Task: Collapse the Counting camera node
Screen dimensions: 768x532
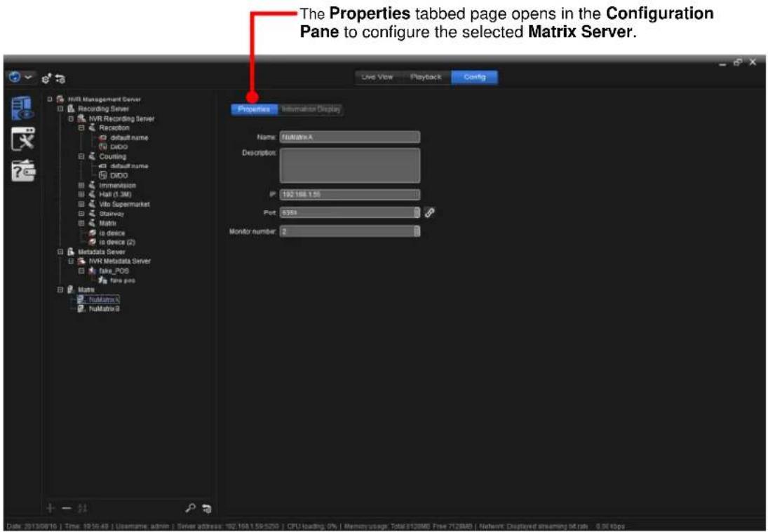Action: 81,156
